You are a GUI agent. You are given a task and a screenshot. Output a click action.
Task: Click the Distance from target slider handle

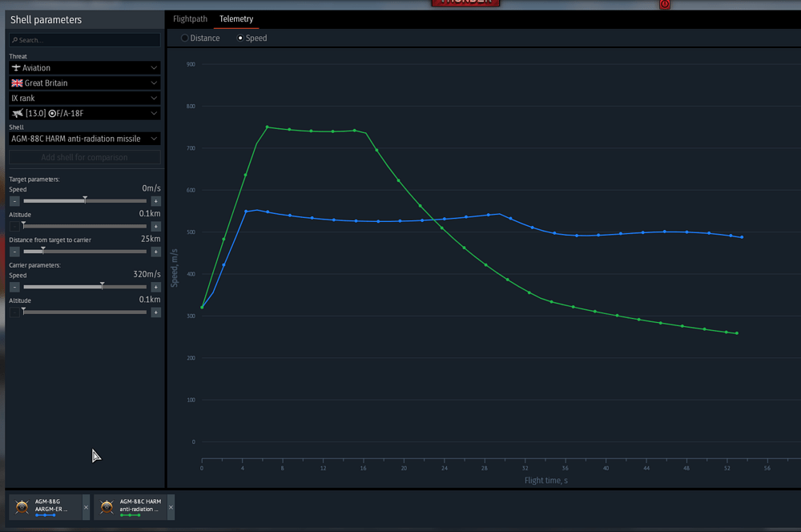[x=43, y=250]
